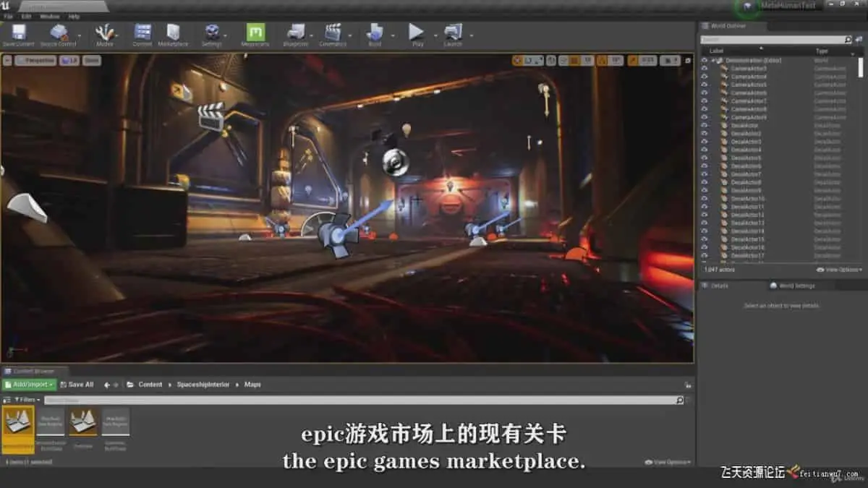Toggle visibility of DecalActor7

705,174
